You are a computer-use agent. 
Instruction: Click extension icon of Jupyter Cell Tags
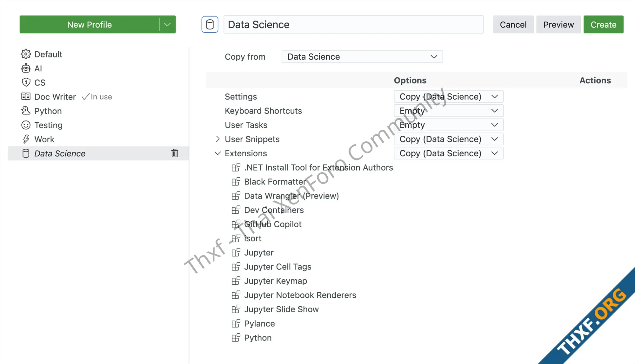[236, 266]
